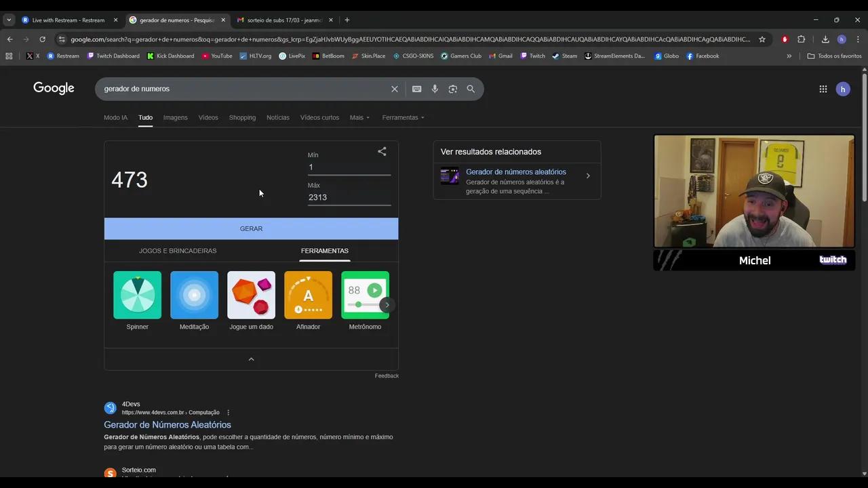
Task: Start voice search with the microphone icon
Action: [435, 89]
